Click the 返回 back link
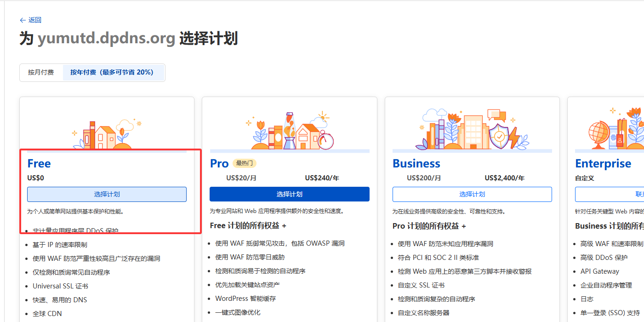 point(35,20)
